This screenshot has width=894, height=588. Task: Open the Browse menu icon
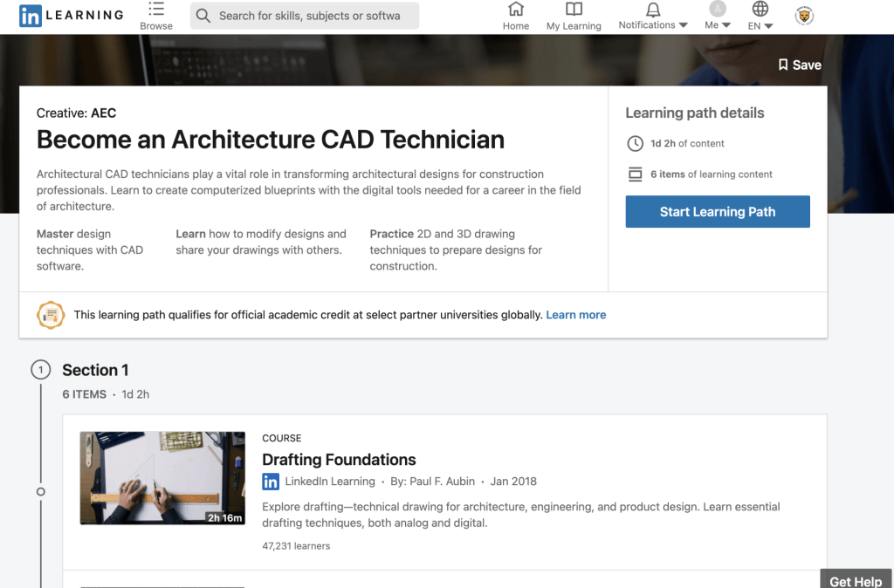click(155, 9)
